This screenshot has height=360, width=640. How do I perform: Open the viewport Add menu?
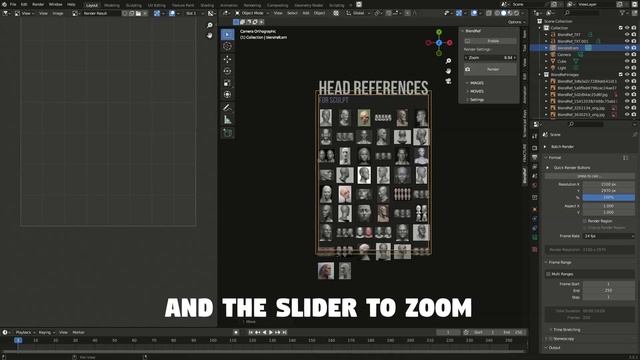click(306, 13)
